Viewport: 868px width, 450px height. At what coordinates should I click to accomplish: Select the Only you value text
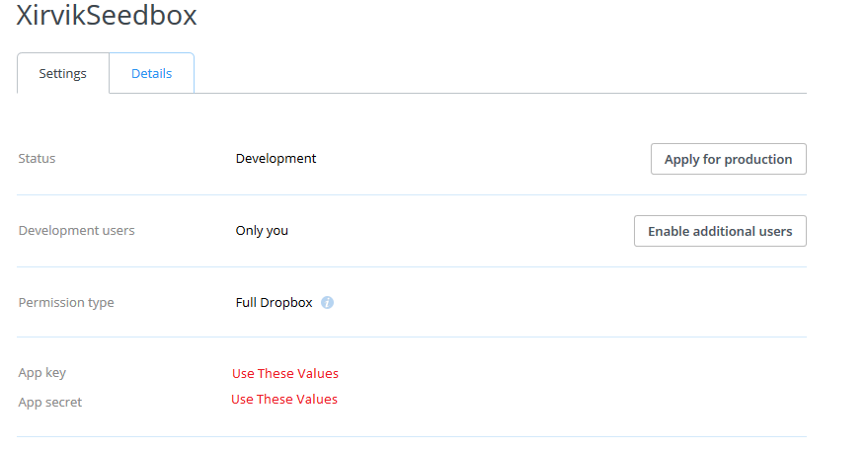[x=262, y=231]
